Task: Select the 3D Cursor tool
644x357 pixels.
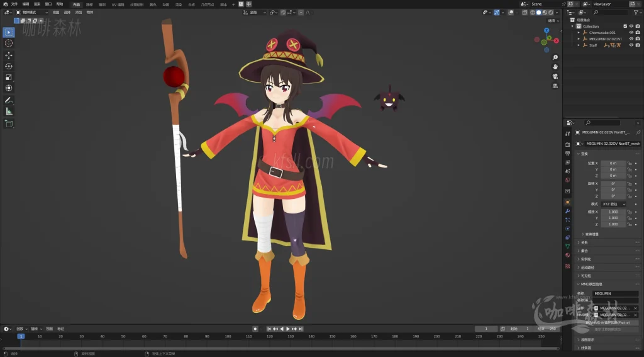Action: pyautogui.click(x=9, y=43)
